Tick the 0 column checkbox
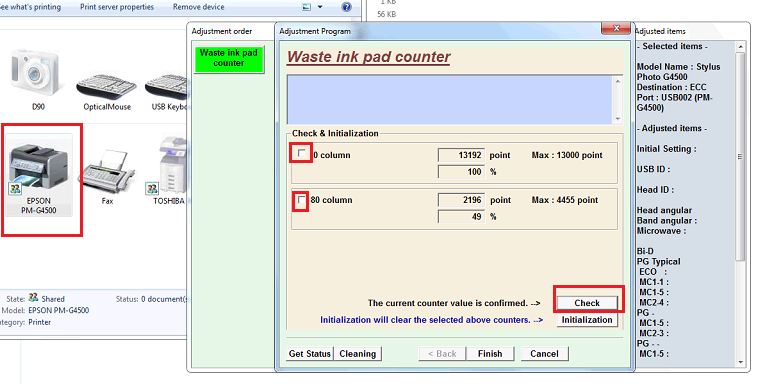 (301, 154)
